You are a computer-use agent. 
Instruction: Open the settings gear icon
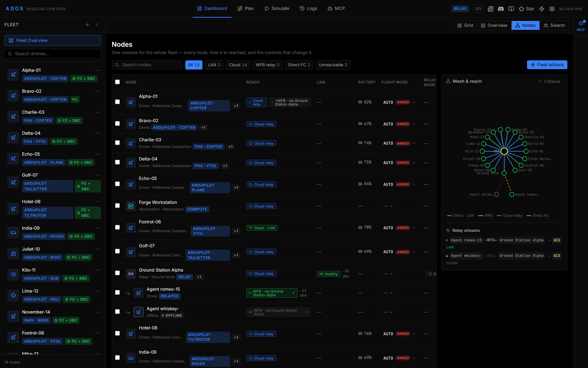pos(552,8)
